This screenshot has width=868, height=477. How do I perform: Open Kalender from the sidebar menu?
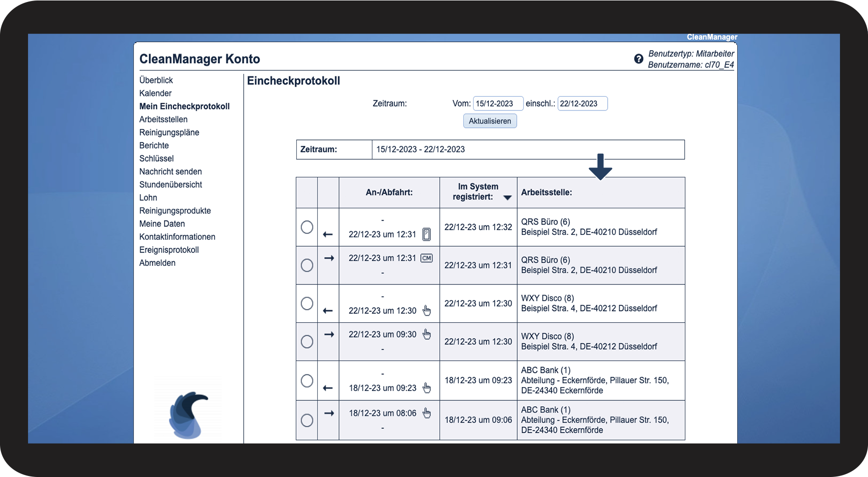pos(155,93)
